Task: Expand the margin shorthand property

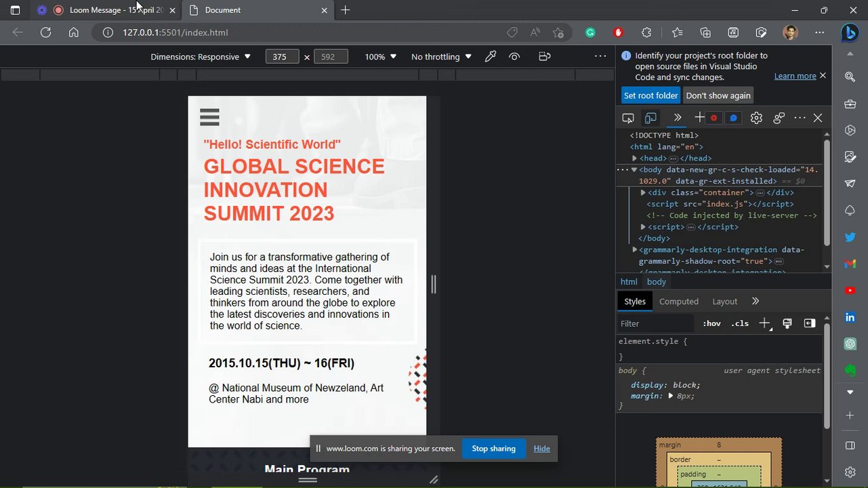Action: (671, 396)
